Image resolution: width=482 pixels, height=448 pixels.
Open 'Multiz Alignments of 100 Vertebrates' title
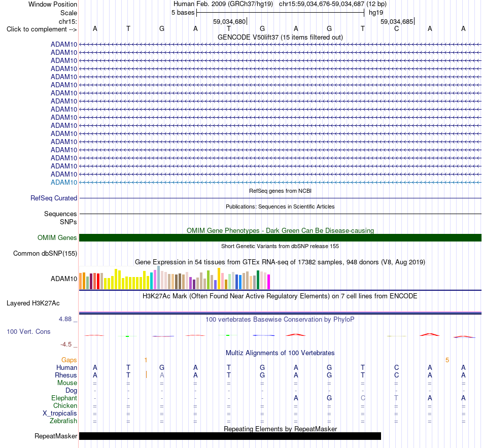point(280,353)
